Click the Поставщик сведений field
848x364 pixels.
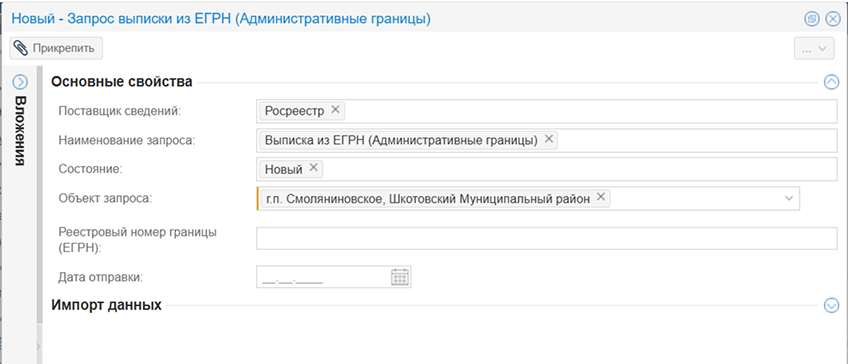point(547,111)
